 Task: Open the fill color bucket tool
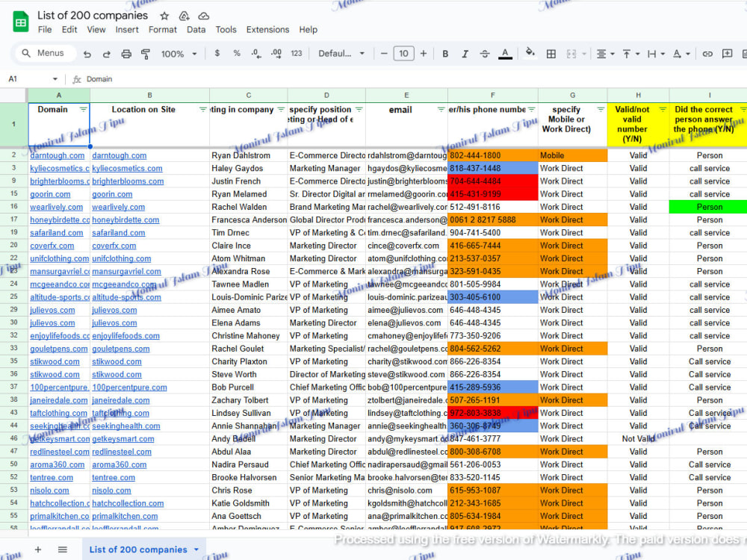(x=530, y=53)
